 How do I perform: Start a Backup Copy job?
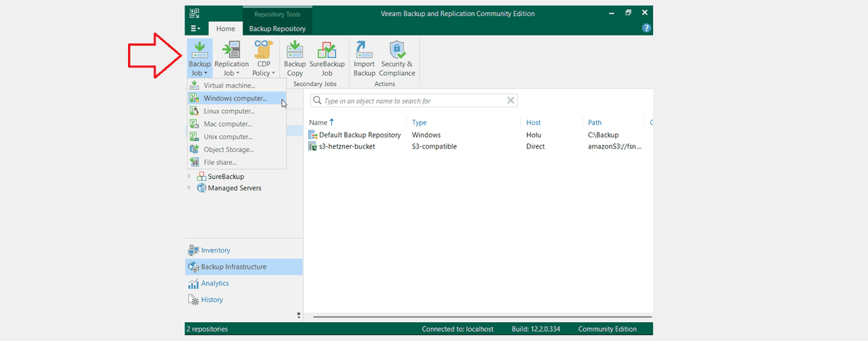point(294,59)
